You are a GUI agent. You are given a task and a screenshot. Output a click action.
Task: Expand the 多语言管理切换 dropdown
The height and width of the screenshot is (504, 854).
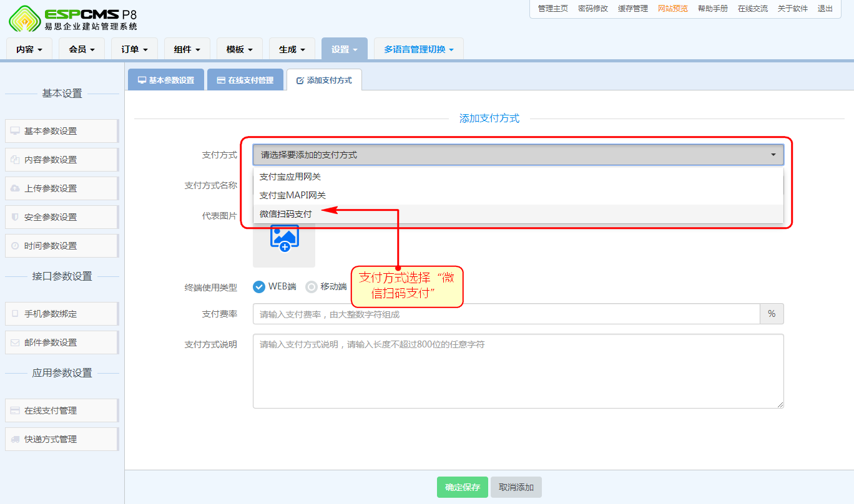point(419,49)
